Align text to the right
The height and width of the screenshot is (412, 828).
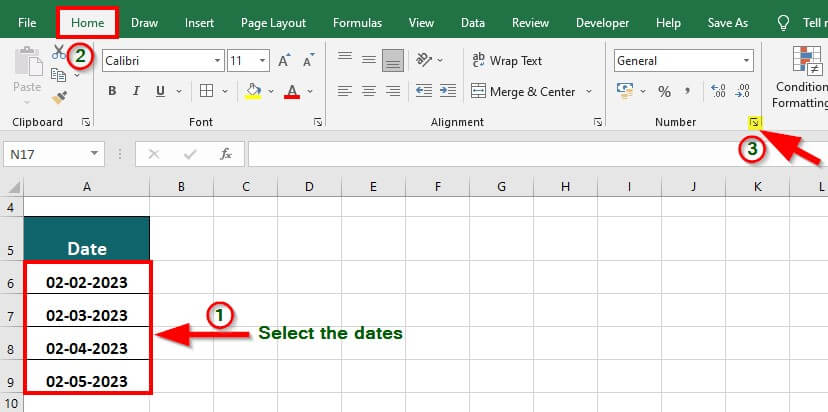[392, 91]
